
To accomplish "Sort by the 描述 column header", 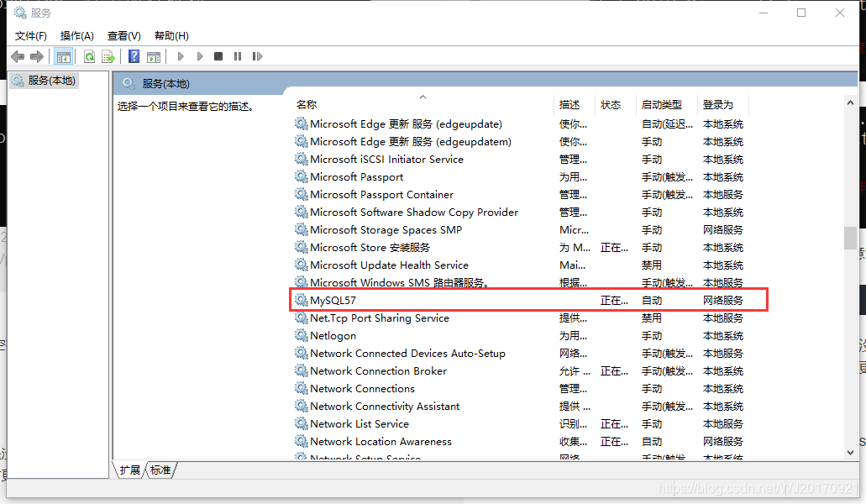I will (569, 104).
